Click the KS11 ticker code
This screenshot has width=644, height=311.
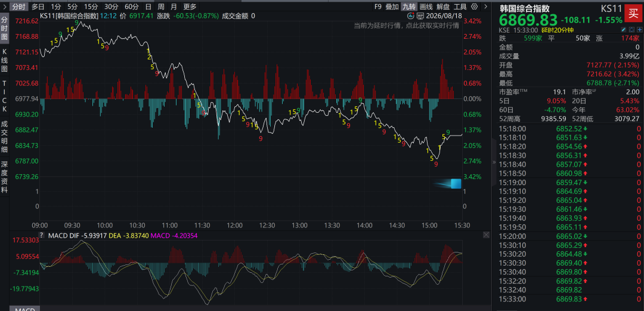pos(611,7)
